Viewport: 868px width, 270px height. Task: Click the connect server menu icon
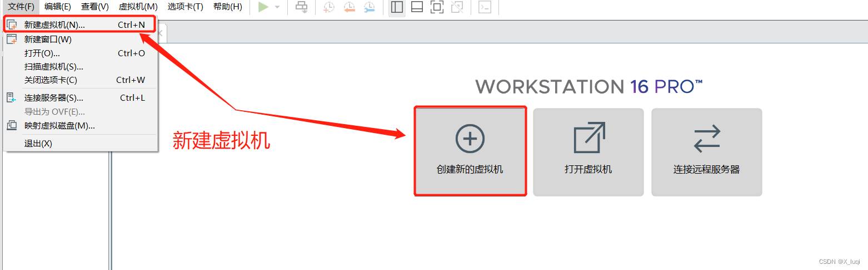tap(12, 97)
